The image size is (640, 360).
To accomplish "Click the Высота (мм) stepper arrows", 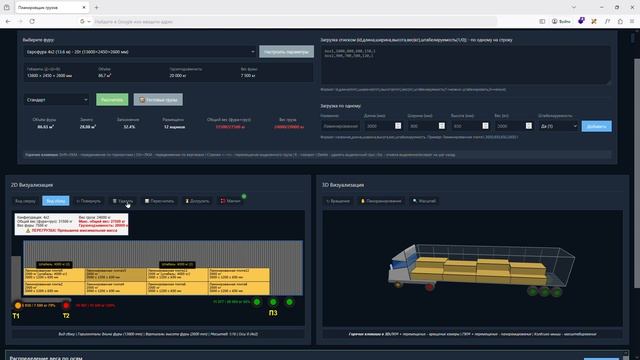I will tap(485, 126).
